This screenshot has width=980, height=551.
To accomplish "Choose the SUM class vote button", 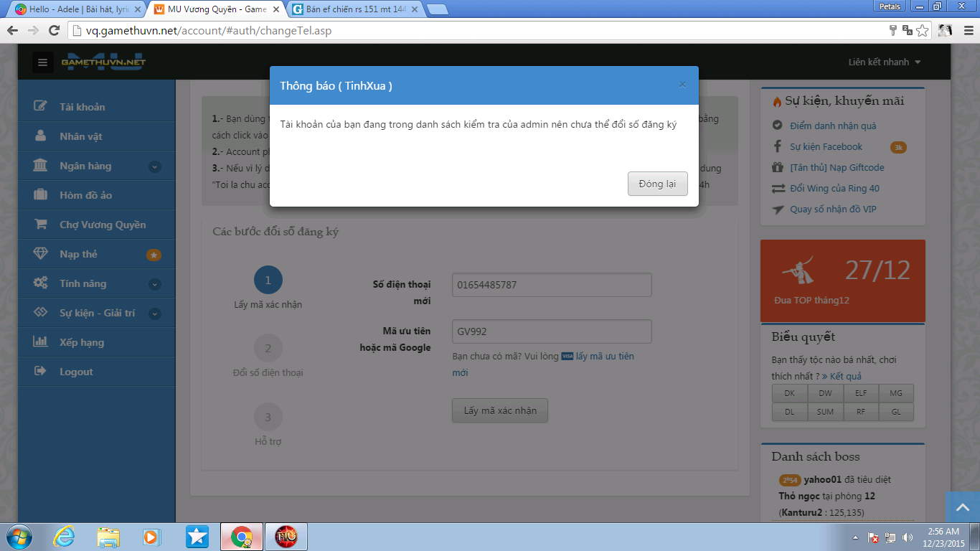I will point(825,412).
